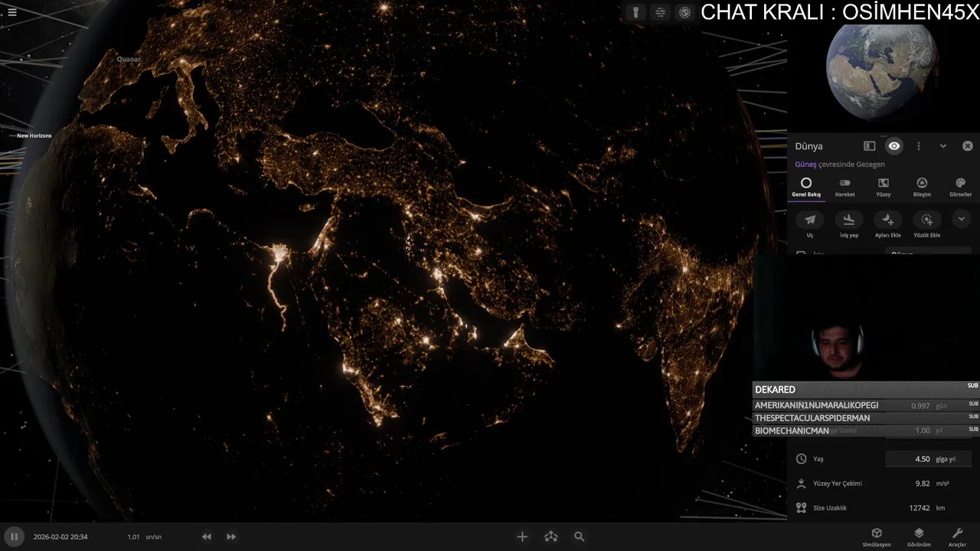980x551 pixels.
Task: Click the Yüzey Yer Çekimi gravity icon
Action: 802,484
